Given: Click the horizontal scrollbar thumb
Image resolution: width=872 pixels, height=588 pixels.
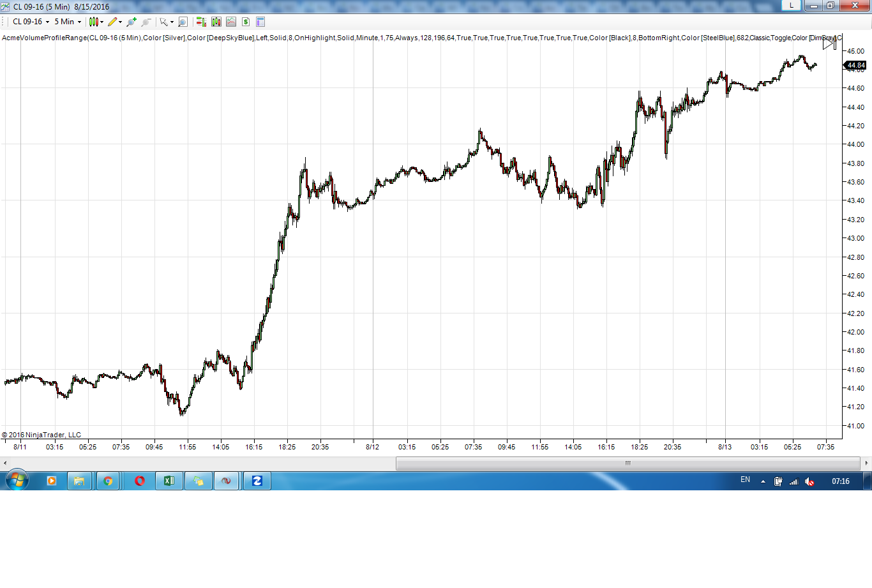Looking at the screenshot, I should pos(628,463).
